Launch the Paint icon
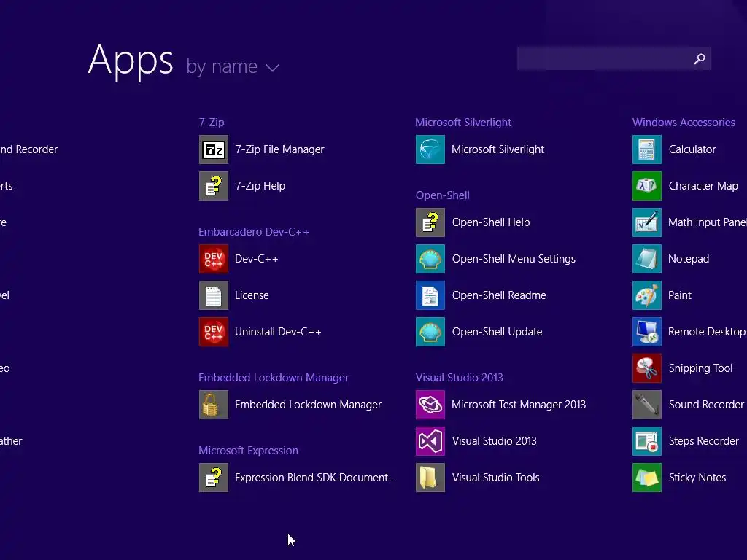747x560 pixels. click(x=647, y=295)
